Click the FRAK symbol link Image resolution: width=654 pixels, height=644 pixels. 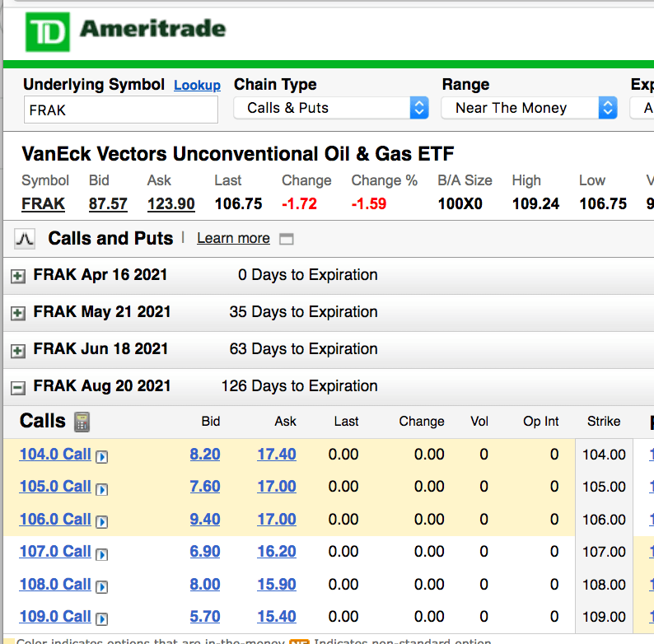[x=43, y=204]
